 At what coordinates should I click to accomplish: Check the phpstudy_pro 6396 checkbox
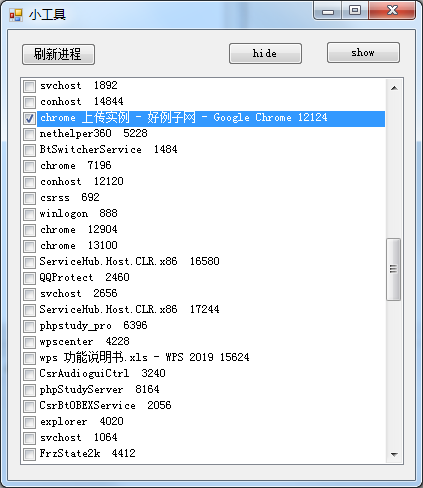[x=29, y=326]
